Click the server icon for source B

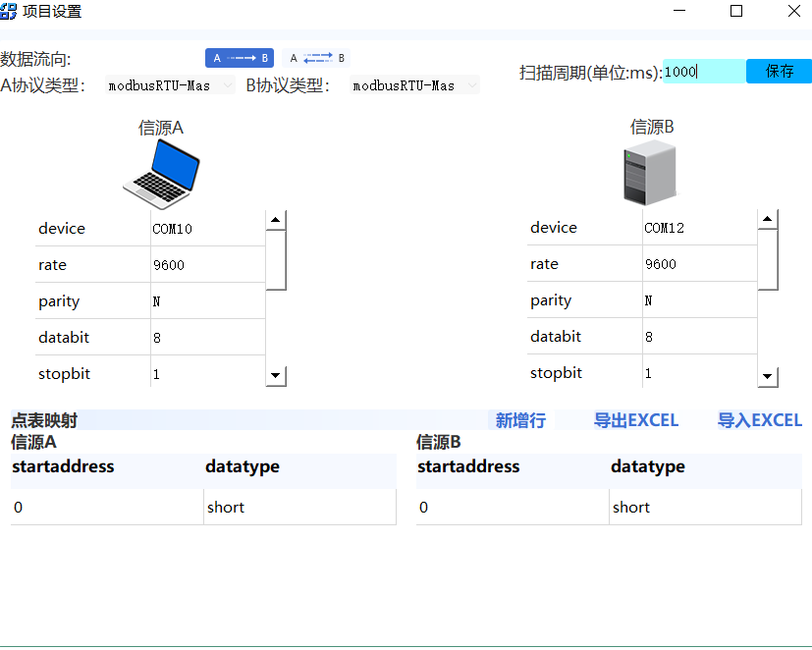point(649,174)
